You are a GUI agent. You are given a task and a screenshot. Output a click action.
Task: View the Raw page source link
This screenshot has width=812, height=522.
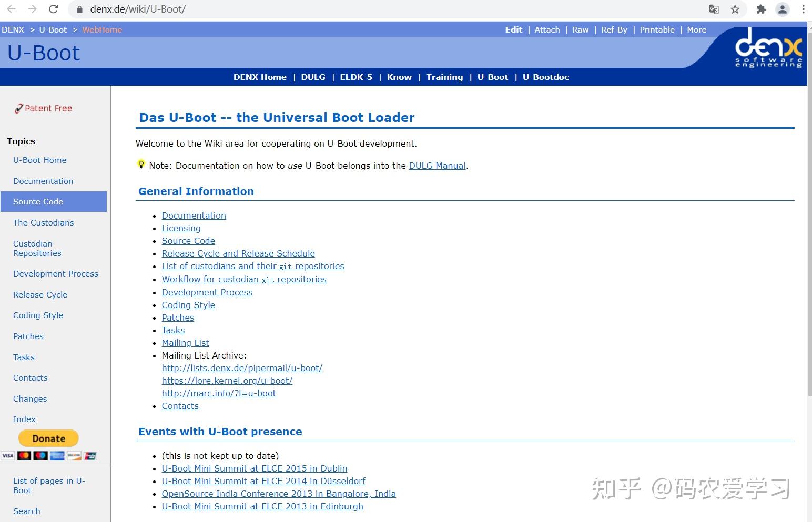pyautogui.click(x=580, y=29)
